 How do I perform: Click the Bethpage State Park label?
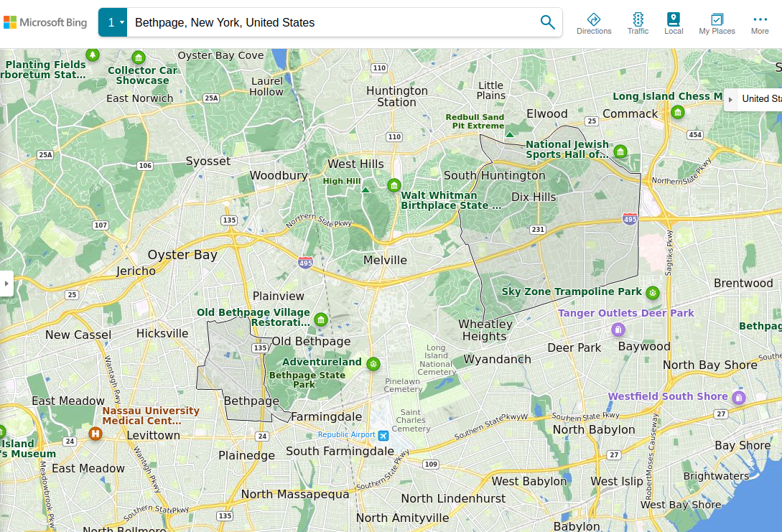point(307,380)
